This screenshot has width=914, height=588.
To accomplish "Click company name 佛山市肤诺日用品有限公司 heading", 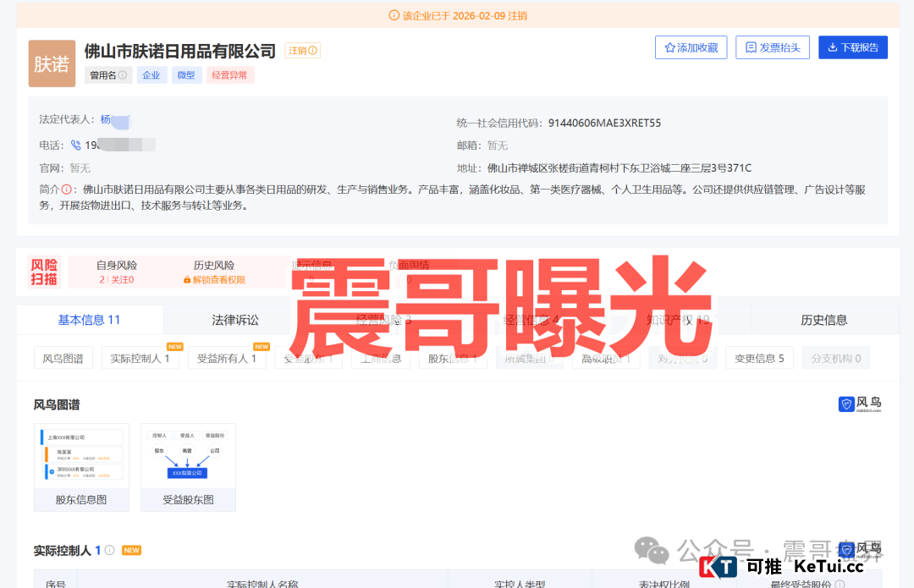I will tap(180, 52).
